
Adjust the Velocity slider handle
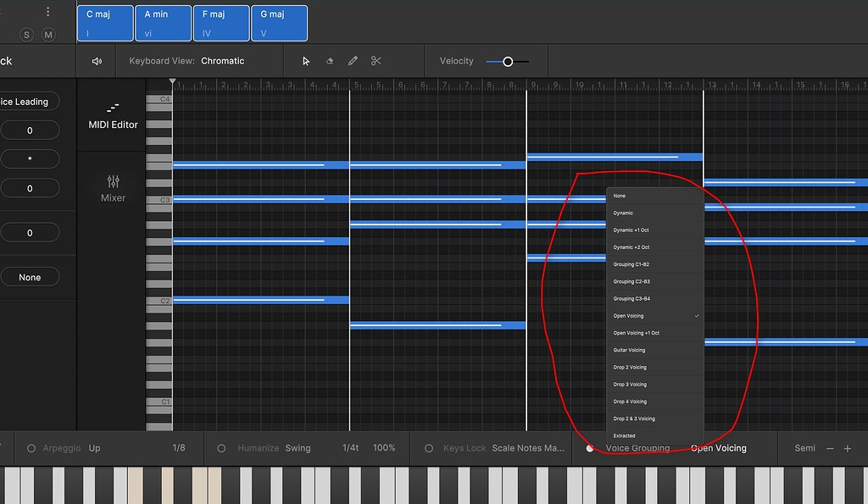(508, 61)
